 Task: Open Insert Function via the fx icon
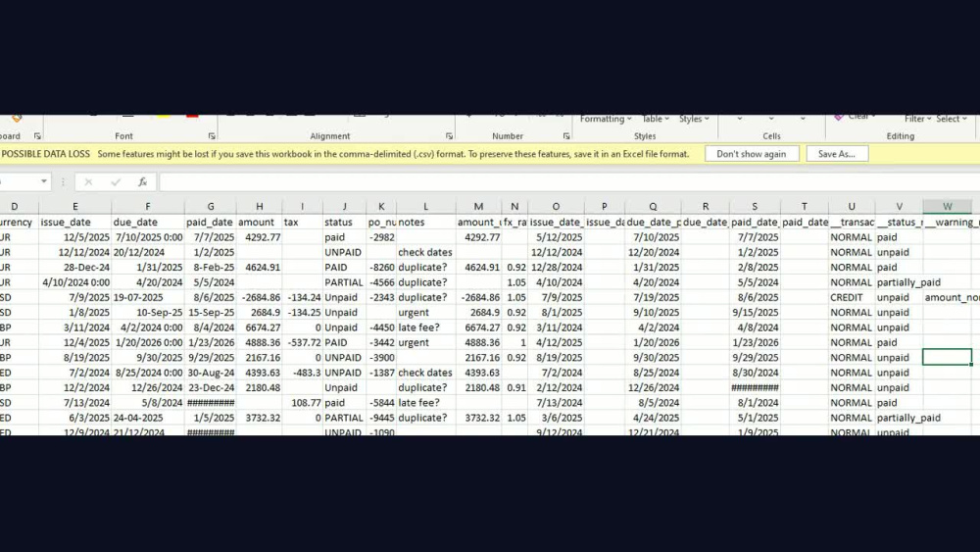[142, 182]
